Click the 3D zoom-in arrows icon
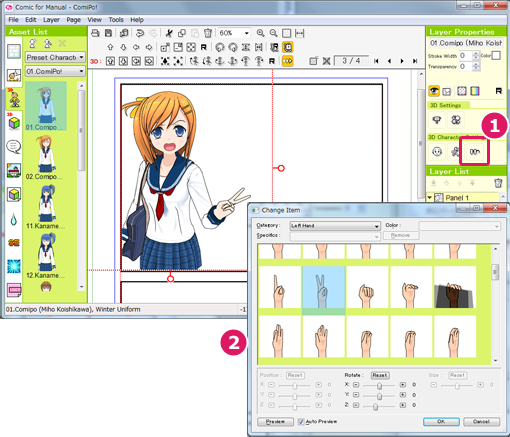The image size is (510, 437). coord(165,61)
